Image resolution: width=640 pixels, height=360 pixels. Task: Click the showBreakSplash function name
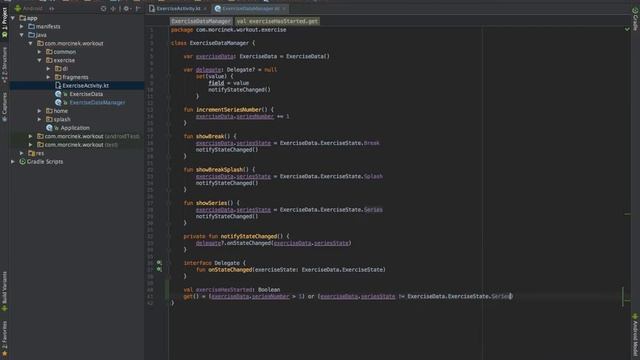[220, 169]
